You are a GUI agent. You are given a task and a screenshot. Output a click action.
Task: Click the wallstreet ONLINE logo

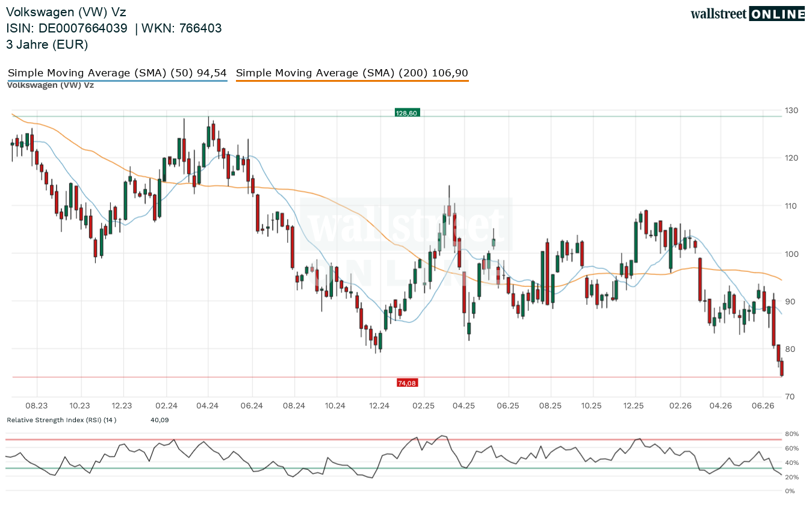coord(748,14)
